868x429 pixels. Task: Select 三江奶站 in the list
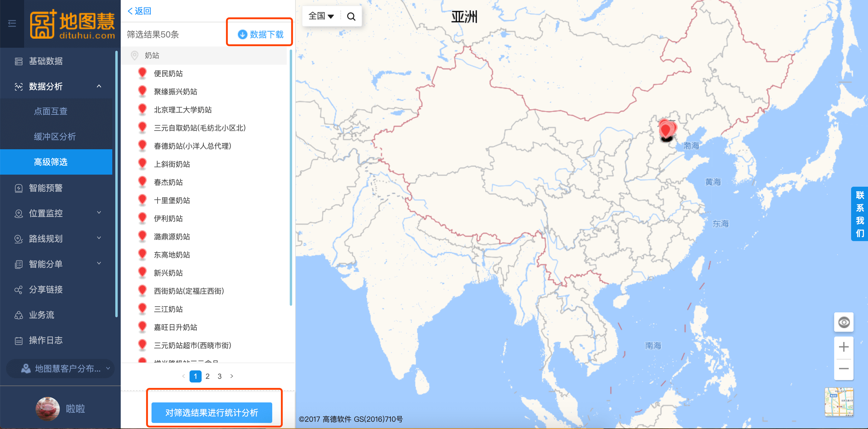[x=168, y=309]
